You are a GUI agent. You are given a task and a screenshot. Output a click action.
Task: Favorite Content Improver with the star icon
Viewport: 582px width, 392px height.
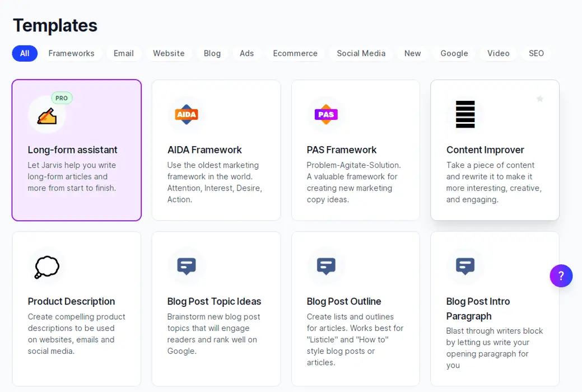(x=539, y=99)
